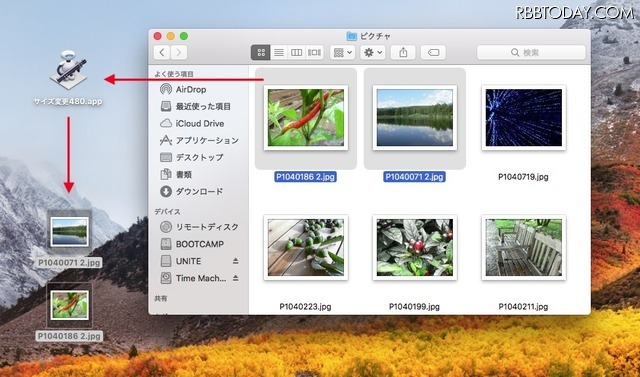Click the リモートディスク disc icon

(166, 226)
